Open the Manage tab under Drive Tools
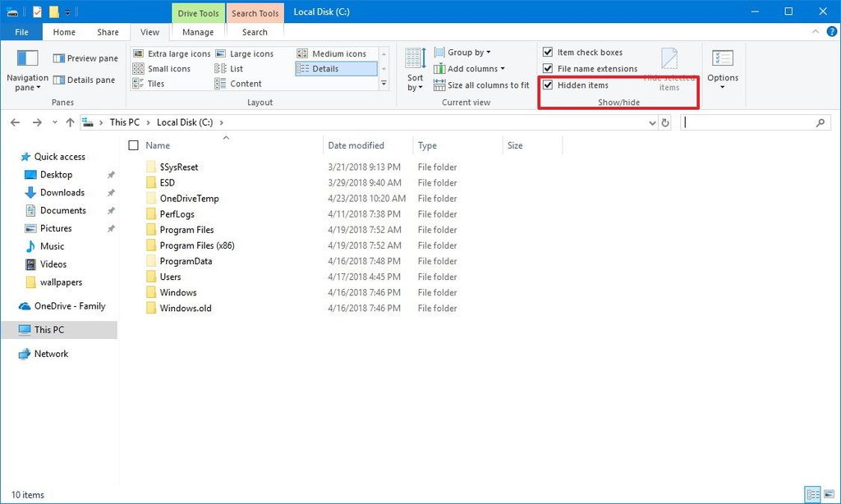Image resolution: width=841 pixels, height=504 pixels. [x=197, y=31]
